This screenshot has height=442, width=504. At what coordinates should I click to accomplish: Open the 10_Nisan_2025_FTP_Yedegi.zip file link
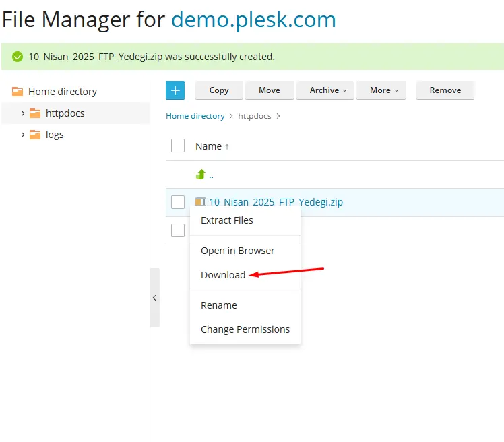click(276, 202)
